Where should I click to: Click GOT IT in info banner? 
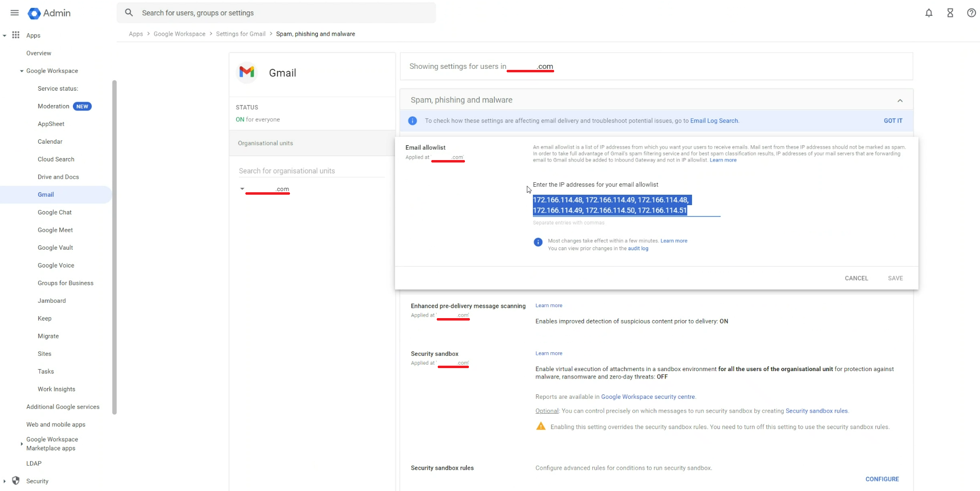pos(893,121)
